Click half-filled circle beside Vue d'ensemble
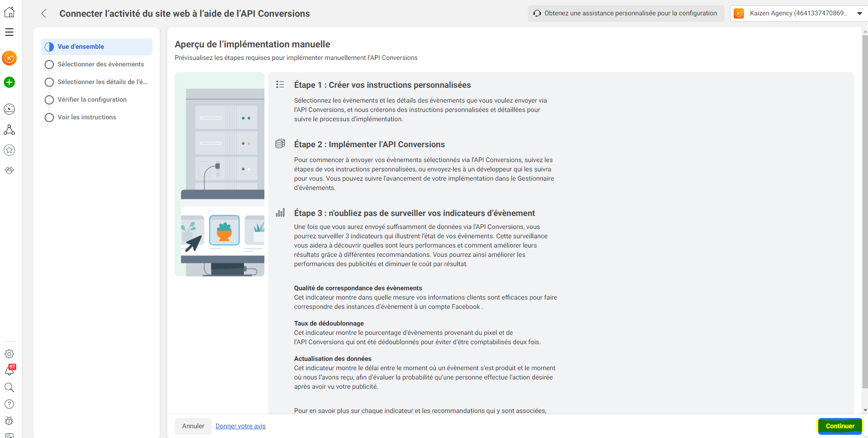The height and width of the screenshot is (438, 868). [x=49, y=47]
